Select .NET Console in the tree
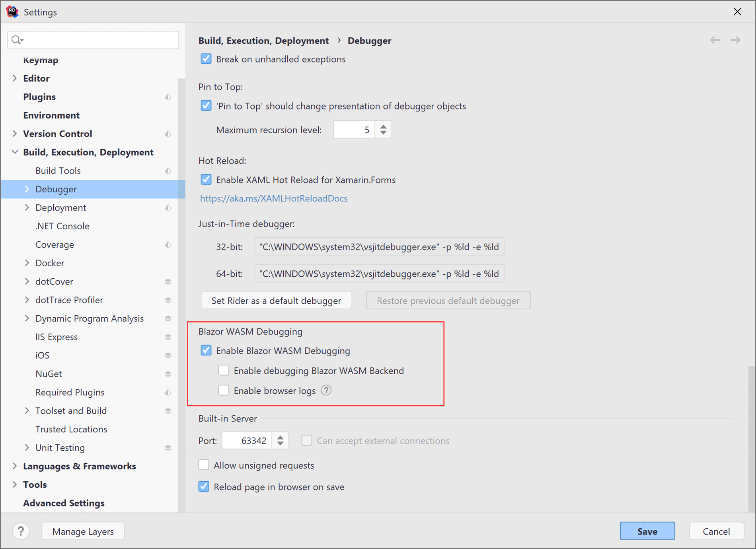The image size is (756, 549). (x=62, y=226)
